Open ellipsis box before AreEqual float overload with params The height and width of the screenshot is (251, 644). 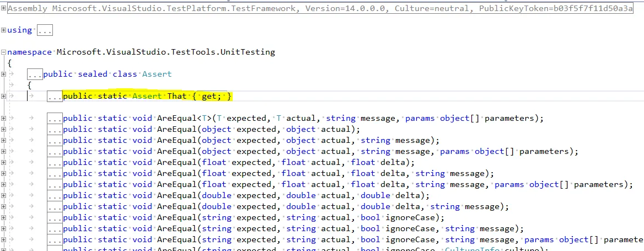coord(55,184)
